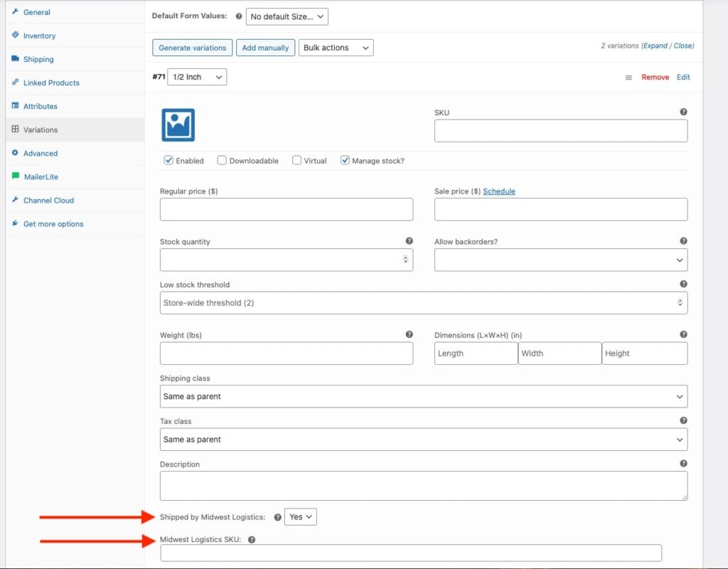Click the Generate variations button
The height and width of the screenshot is (569, 728).
pyautogui.click(x=191, y=47)
